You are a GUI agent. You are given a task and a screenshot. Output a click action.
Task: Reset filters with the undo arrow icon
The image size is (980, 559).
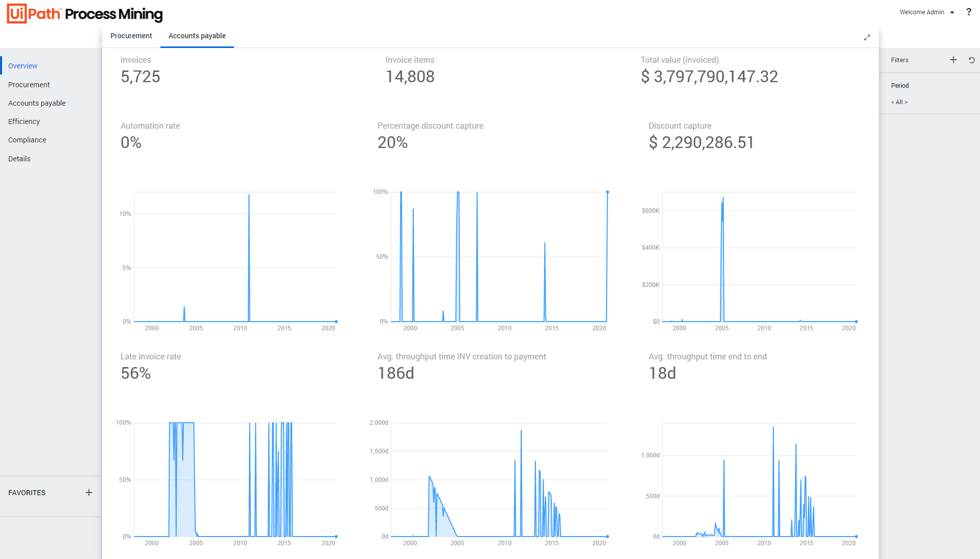971,60
